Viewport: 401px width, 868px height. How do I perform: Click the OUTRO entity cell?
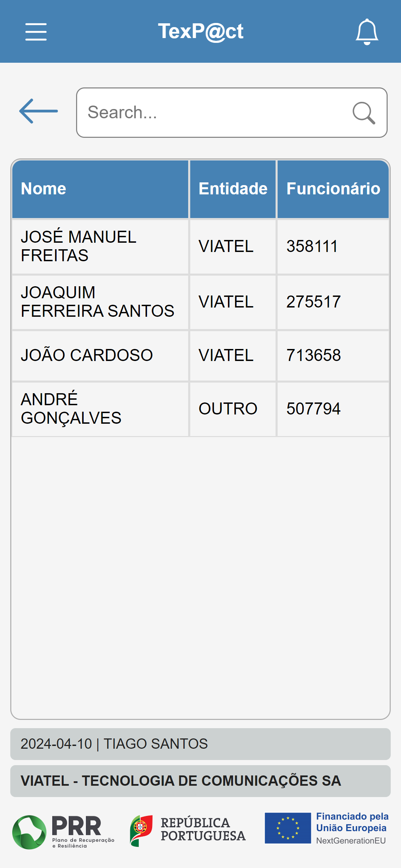click(x=228, y=409)
